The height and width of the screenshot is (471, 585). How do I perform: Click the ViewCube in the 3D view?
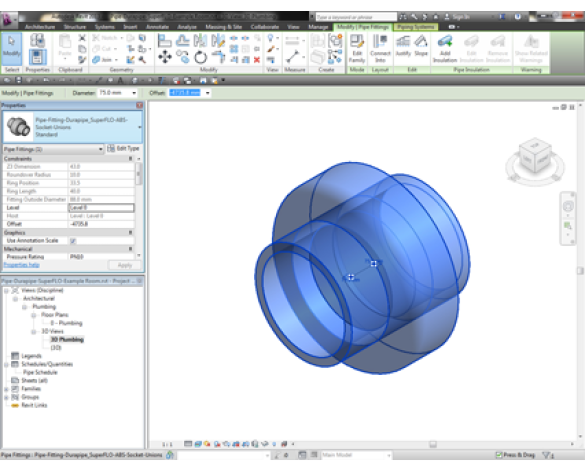pos(535,157)
